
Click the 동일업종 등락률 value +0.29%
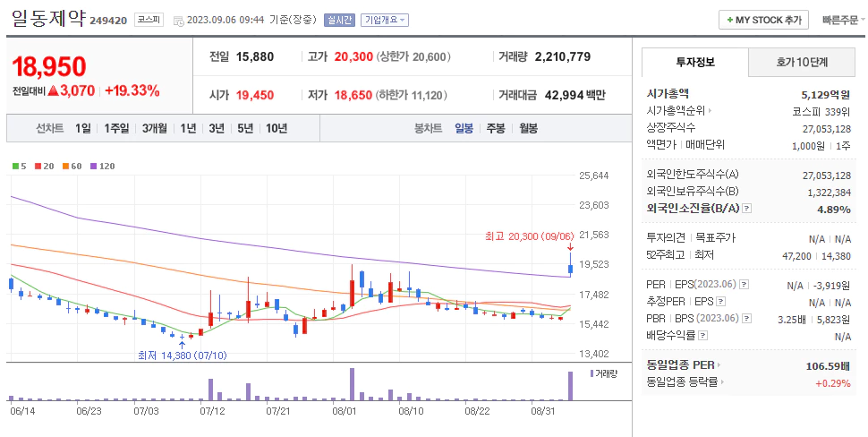tap(832, 383)
